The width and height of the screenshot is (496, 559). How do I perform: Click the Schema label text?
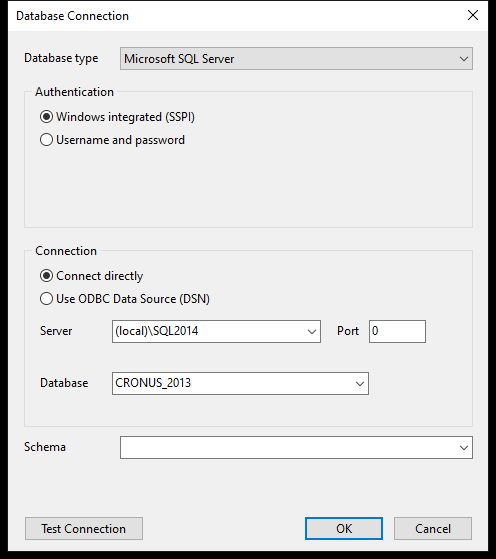45,447
